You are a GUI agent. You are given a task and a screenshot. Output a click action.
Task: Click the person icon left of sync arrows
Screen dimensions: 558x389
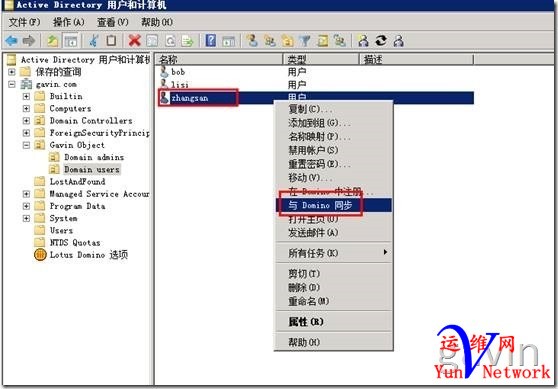click(x=363, y=41)
